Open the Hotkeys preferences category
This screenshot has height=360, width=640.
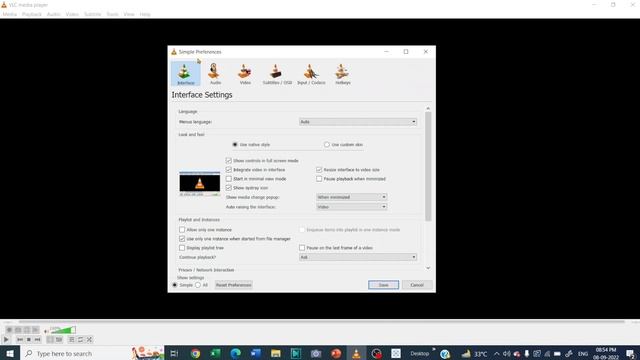pyautogui.click(x=342, y=73)
